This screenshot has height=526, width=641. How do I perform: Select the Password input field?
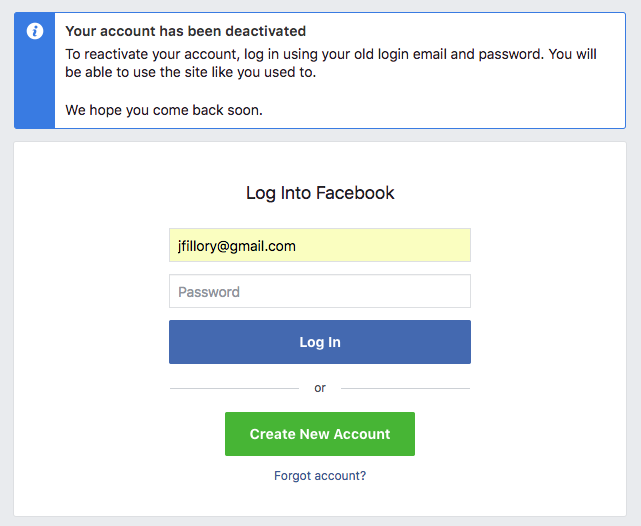tap(319, 292)
